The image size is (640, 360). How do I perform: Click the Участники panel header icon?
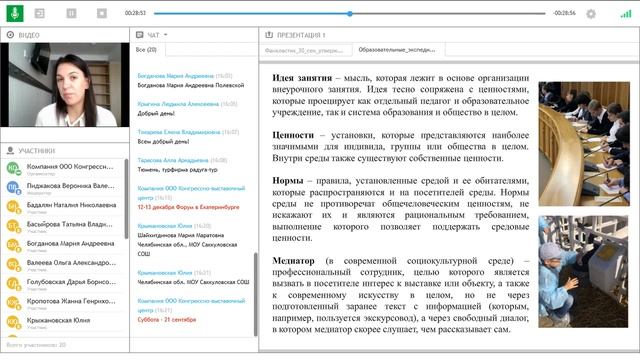tap(10, 151)
